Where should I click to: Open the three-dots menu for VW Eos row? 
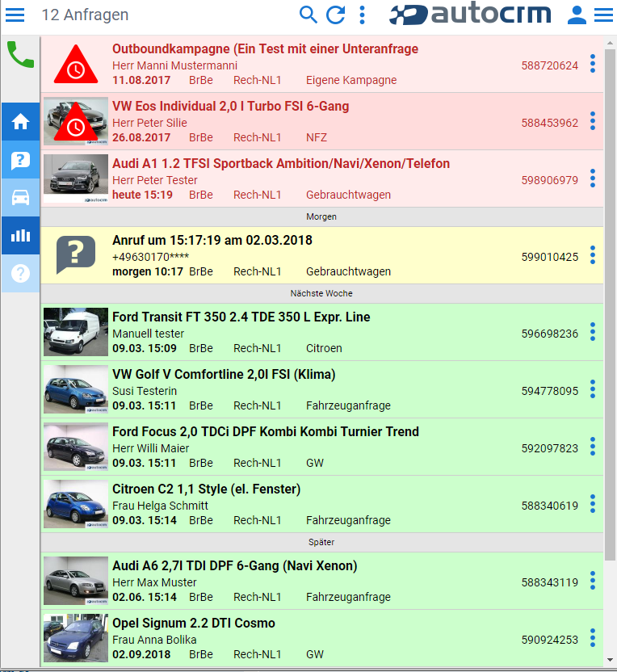click(593, 121)
